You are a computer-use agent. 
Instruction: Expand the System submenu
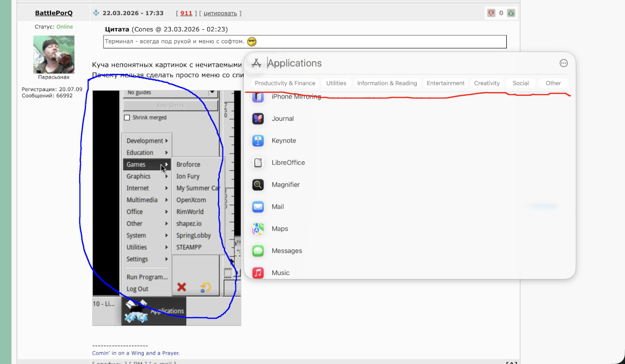point(147,235)
